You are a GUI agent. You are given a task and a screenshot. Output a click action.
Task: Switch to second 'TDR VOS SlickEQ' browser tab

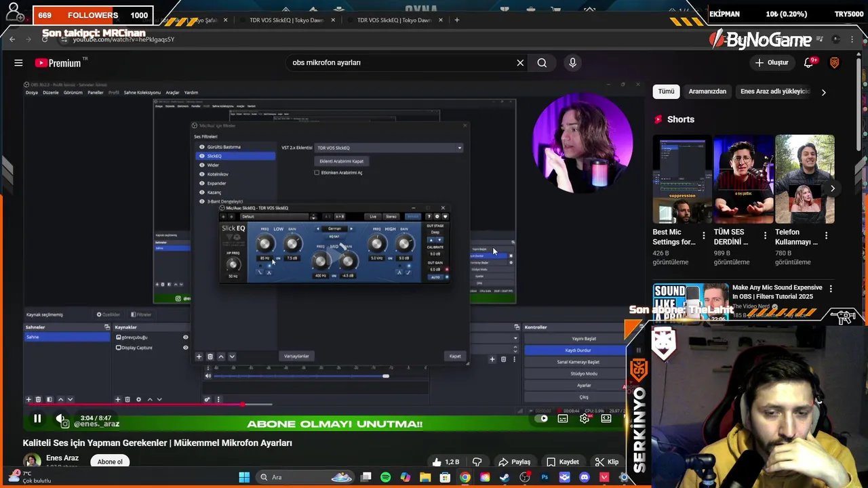pyautogui.click(x=286, y=20)
